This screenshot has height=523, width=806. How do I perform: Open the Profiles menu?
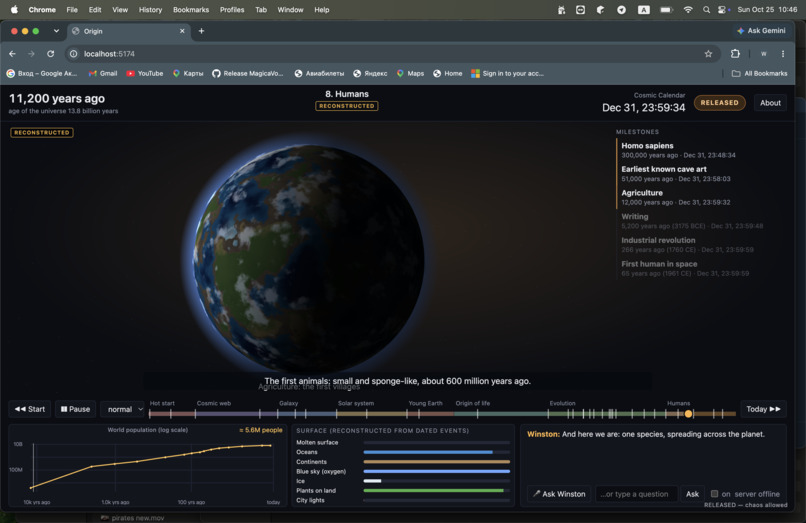(232, 9)
